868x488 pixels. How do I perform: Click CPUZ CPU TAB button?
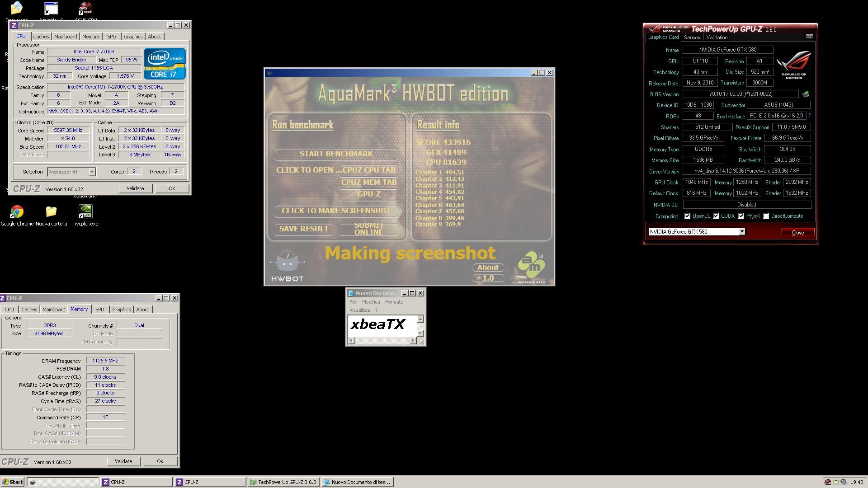point(369,170)
